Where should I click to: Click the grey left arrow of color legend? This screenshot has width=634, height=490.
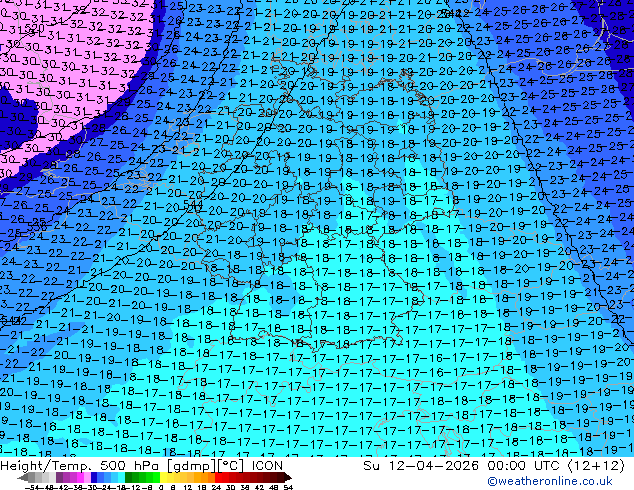pos(23,478)
